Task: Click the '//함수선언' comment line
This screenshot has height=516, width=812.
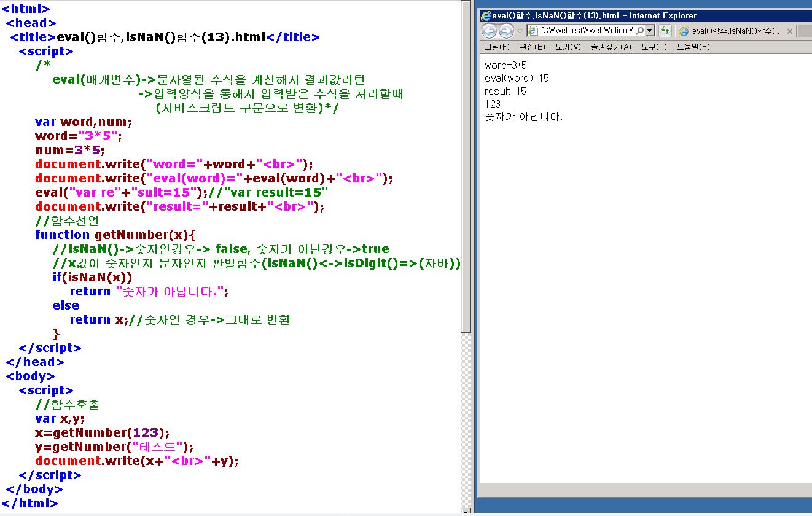Action: tap(67, 221)
